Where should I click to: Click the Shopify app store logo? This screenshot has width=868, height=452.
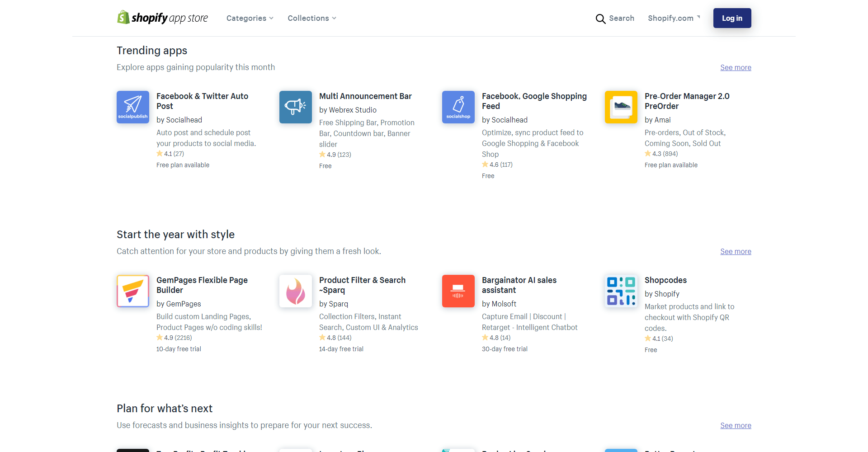[x=162, y=18]
